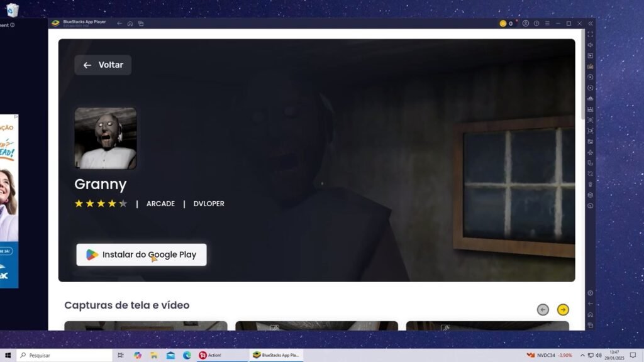Click the ARCADE category label

coord(160,204)
